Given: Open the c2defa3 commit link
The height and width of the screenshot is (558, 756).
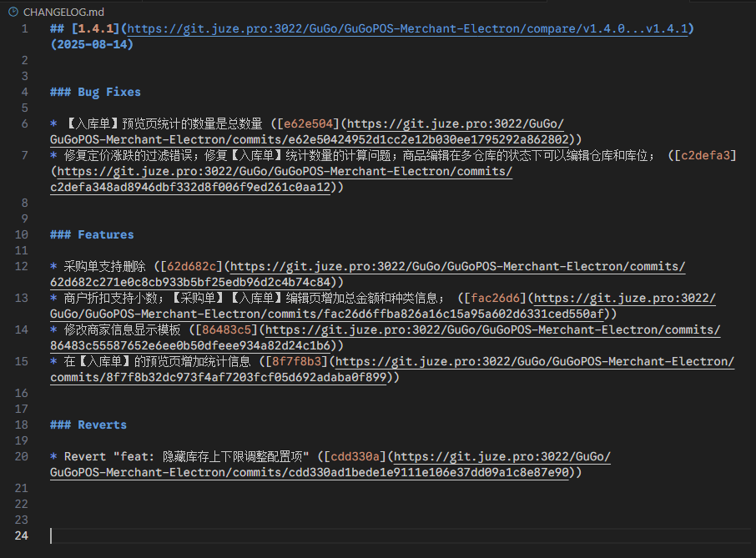Looking at the screenshot, I should click(x=706, y=154).
